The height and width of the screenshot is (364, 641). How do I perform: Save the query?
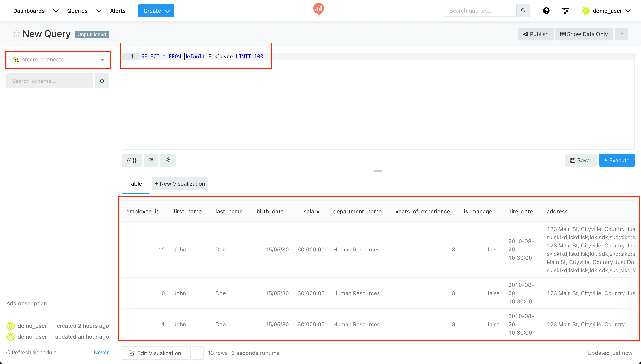[x=581, y=160]
